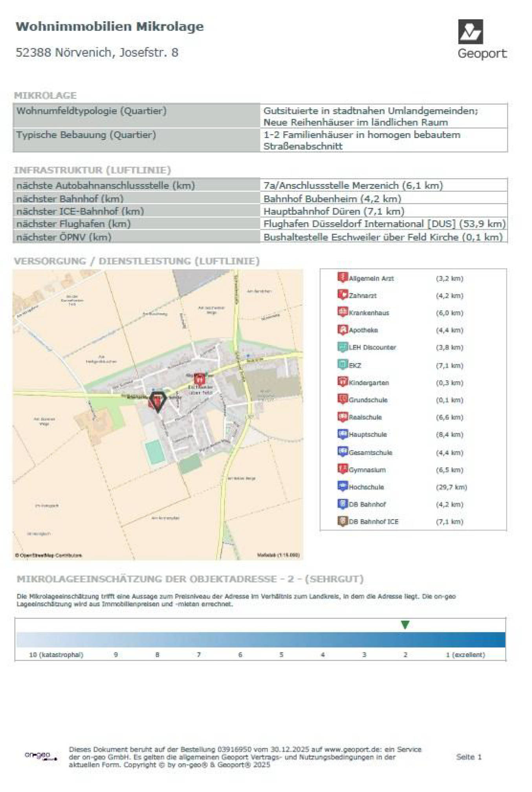Screen dimensions: 532x792
Task: Click the Realschule distance '(6,6 km)'
Action: click(x=449, y=417)
